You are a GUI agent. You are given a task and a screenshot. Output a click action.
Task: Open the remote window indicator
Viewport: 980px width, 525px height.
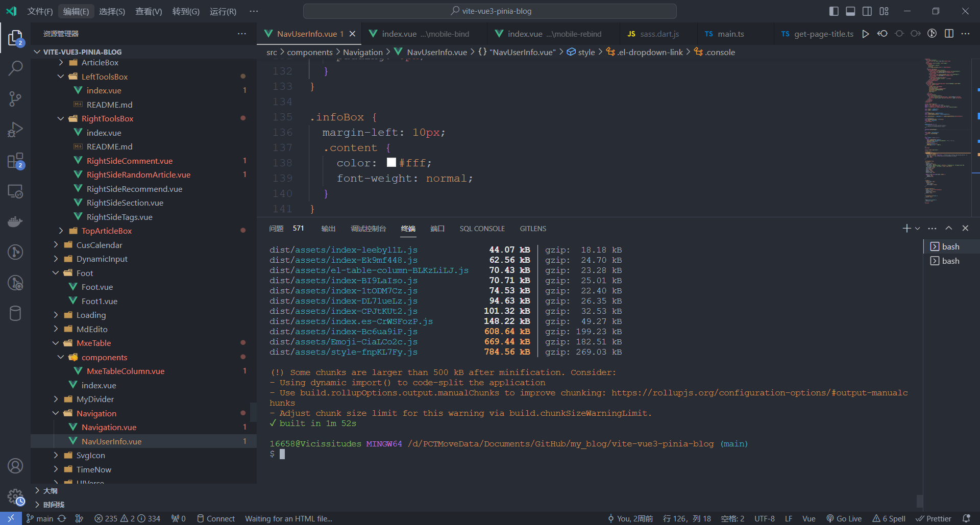pyautogui.click(x=11, y=518)
